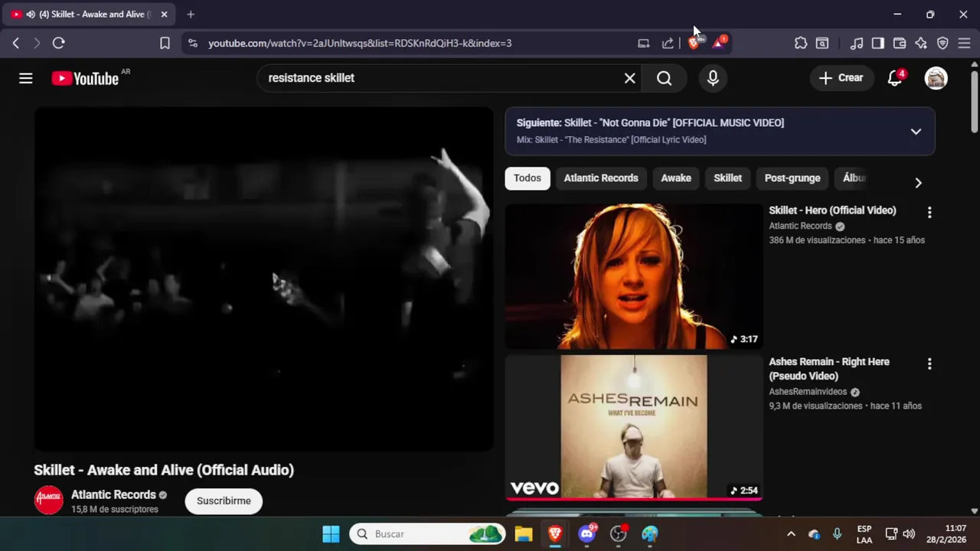Switch to Skillet Awake and Alive tab
The image size is (980, 551).
[x=90, y=15]
